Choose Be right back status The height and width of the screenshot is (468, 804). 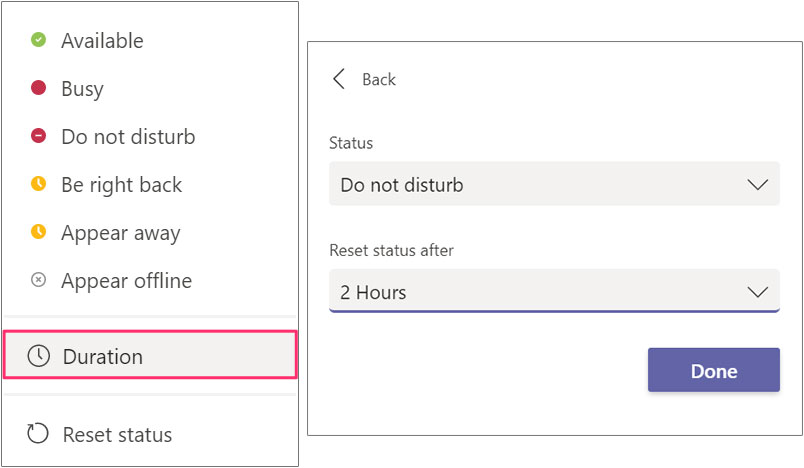click(x=121, y=185)
